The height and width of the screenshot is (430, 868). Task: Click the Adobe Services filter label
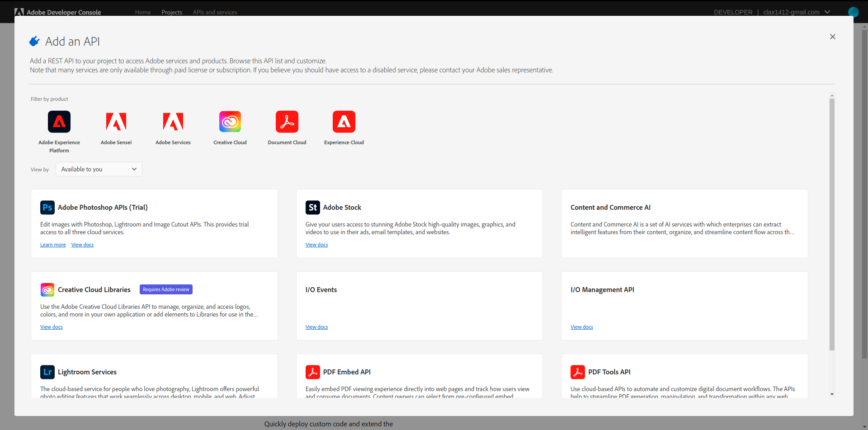[173, 142]
